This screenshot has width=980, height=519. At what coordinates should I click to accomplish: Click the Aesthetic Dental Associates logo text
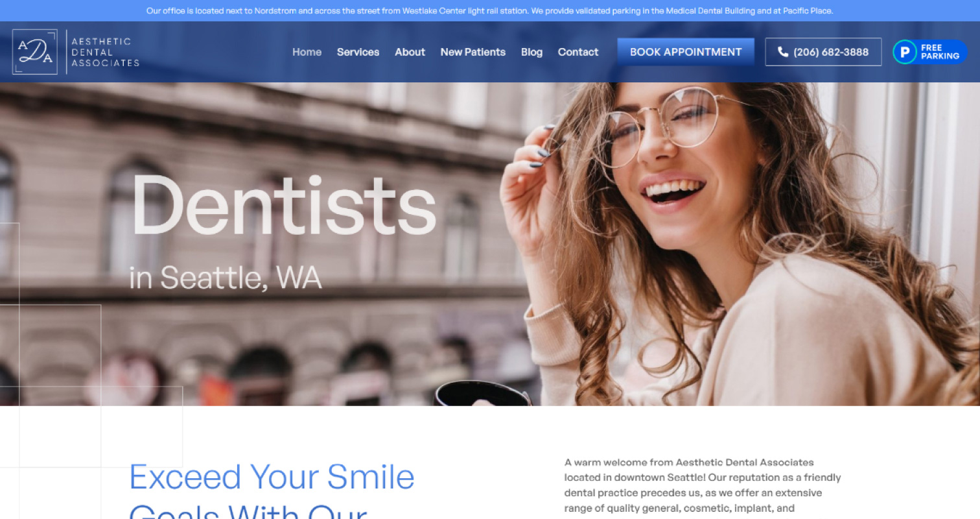point(105,52)
